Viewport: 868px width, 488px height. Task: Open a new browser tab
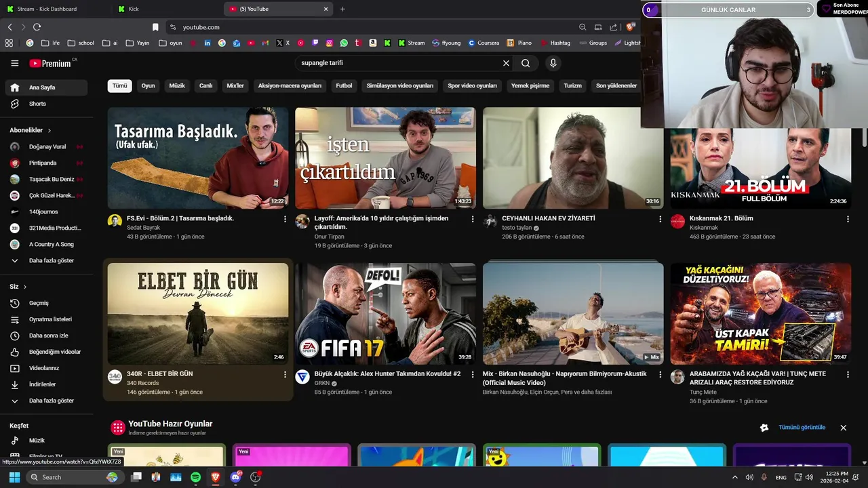pos(342,9)
